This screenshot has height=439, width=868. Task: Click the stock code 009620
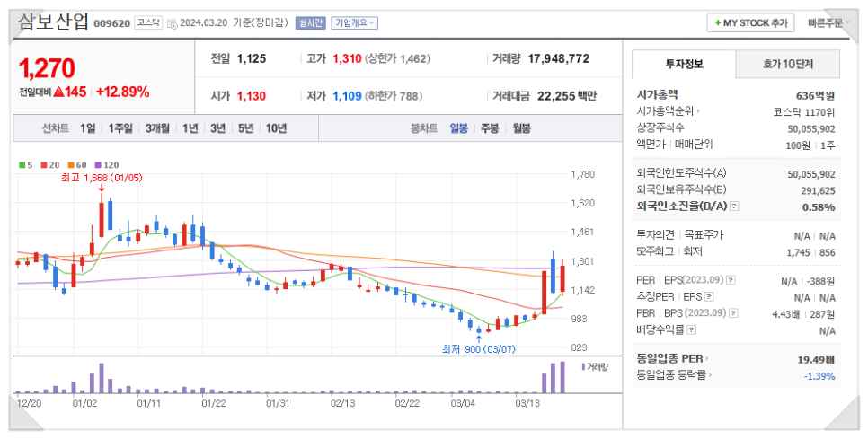[111, 23]
